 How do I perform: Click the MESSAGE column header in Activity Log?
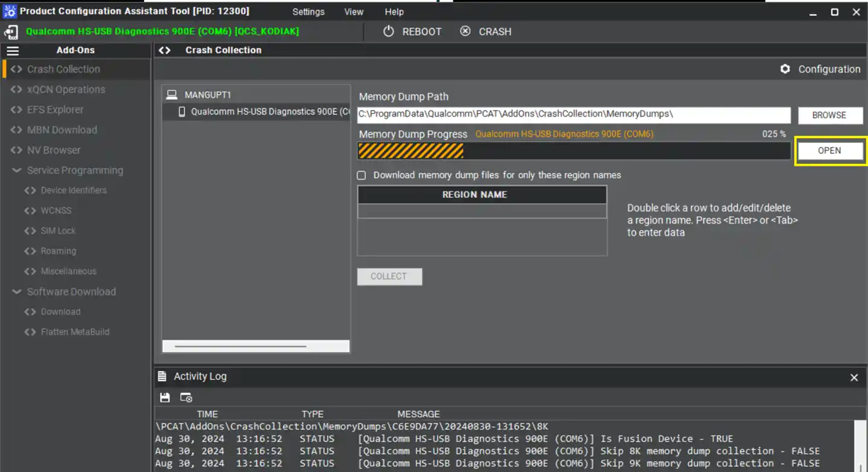(x=418, y=414)
